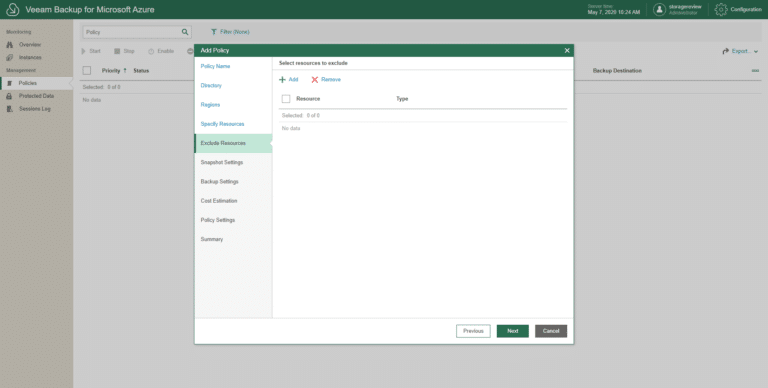Screen dimensions: 768x388
Task: Click the Start toolbar label
Action: click(95, 51)
